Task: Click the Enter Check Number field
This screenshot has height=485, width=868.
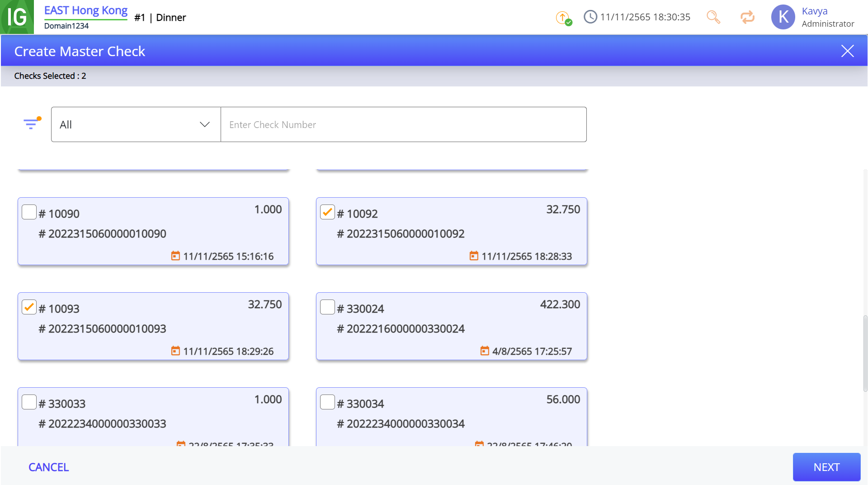Action: click(404, 124)
